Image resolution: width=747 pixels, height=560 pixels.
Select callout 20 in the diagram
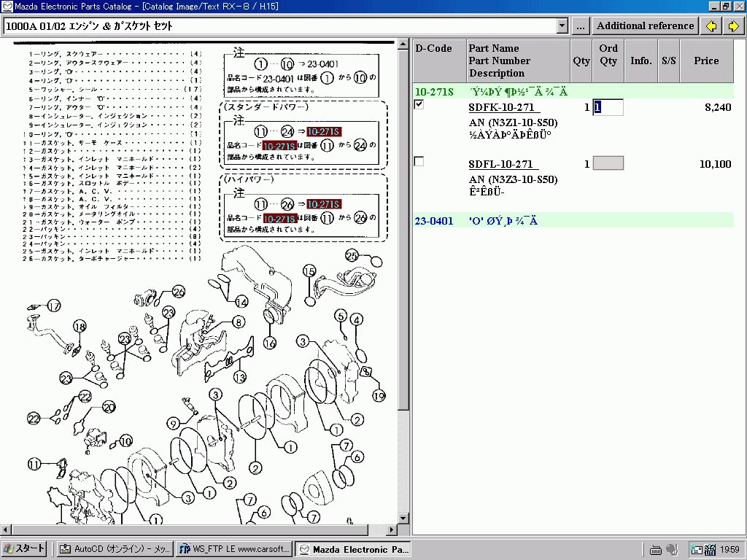click(109, 407)
